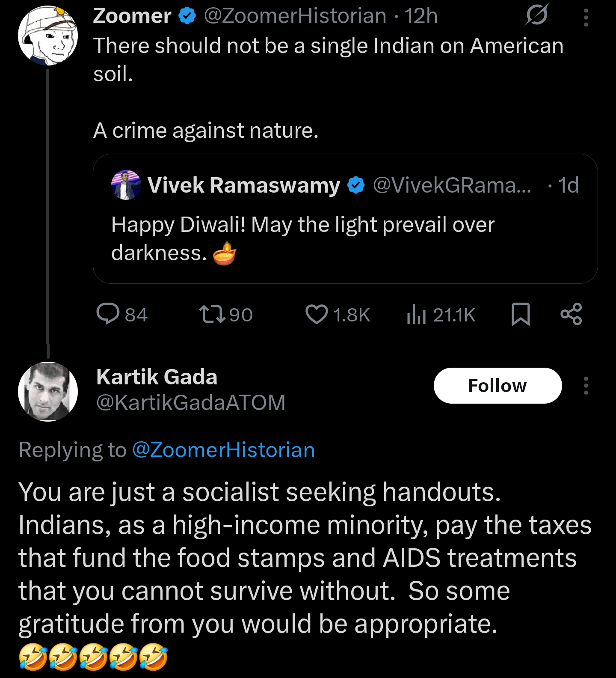This screenshot has width=616, height=678.
Task: Open the @ZoomerHistorian link in Replying to
Action: (223, 450)
